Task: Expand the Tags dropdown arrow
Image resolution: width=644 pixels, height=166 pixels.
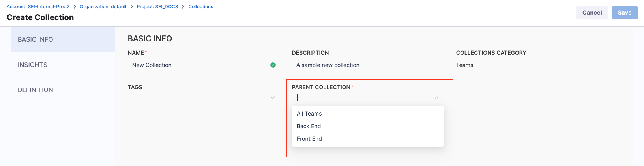Action: click(x=273, y=98)
